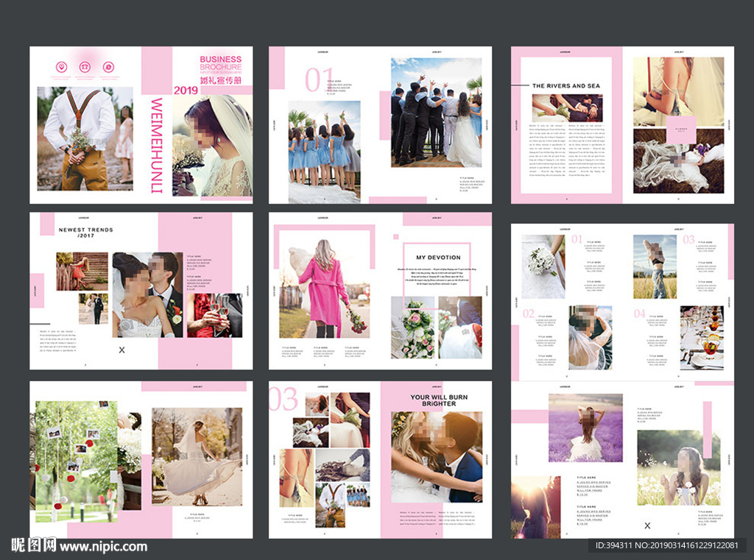Viewport: 754px width, 560px height.
Task: Click the globe icon on the cover
Action: pyautogui.click(x=108, y=67)
